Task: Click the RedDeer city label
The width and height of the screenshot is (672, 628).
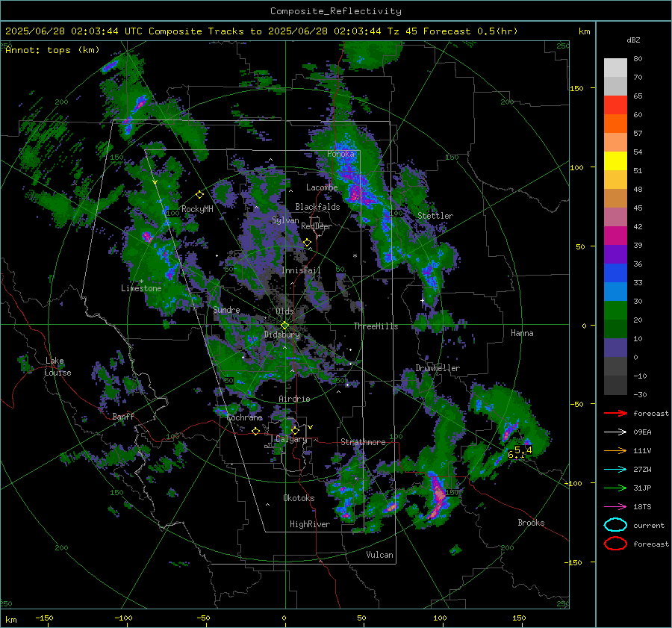Action: pyautogui.click(x=317, y=226)
